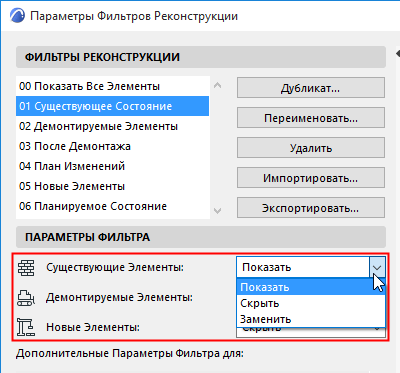Click the 'Существующие Элементы:' label
The height and width of the screenshot is (373, 400).
[x=115, y=267]
